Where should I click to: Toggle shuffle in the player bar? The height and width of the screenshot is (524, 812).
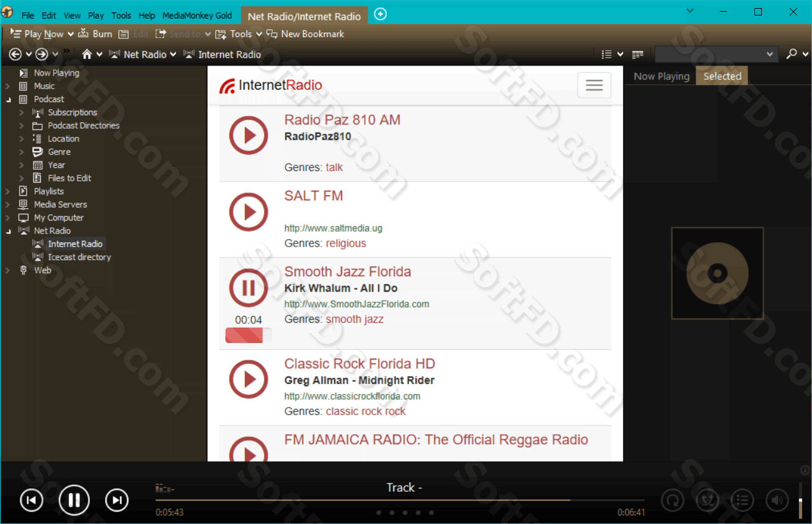[x=707, y=500]
